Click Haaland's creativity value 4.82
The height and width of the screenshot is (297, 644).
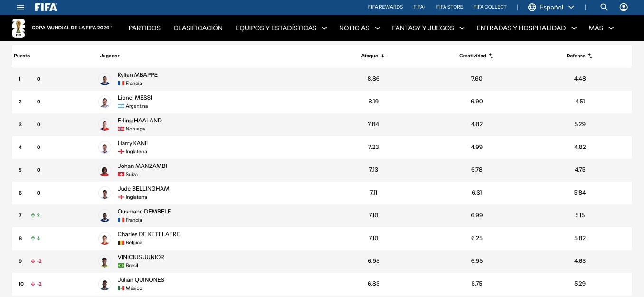pyautogui.click(x=476, y=124)
